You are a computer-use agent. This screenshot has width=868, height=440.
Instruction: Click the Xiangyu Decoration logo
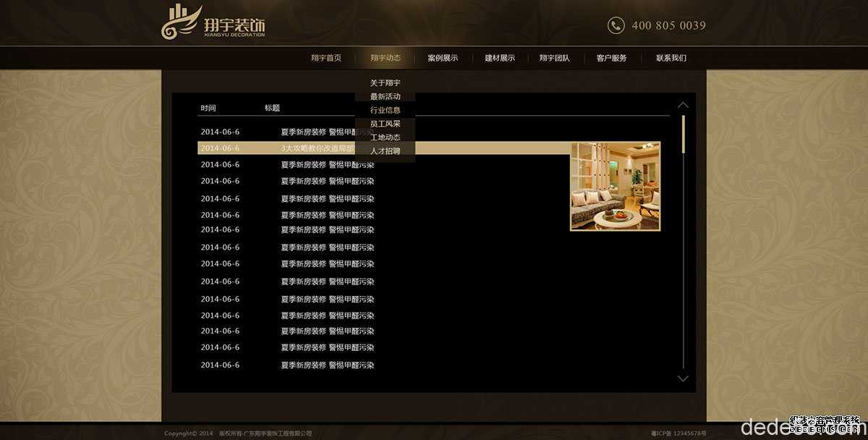click(213, 22)
